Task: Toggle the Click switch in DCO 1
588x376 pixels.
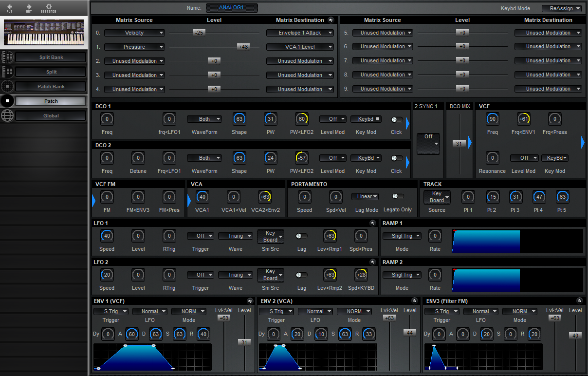Action: tap(396, 118)
